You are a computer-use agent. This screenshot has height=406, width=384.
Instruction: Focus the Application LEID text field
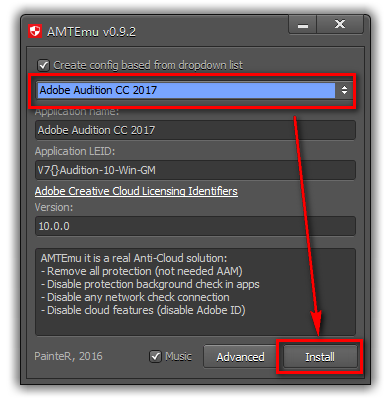(x=195, y=170)
